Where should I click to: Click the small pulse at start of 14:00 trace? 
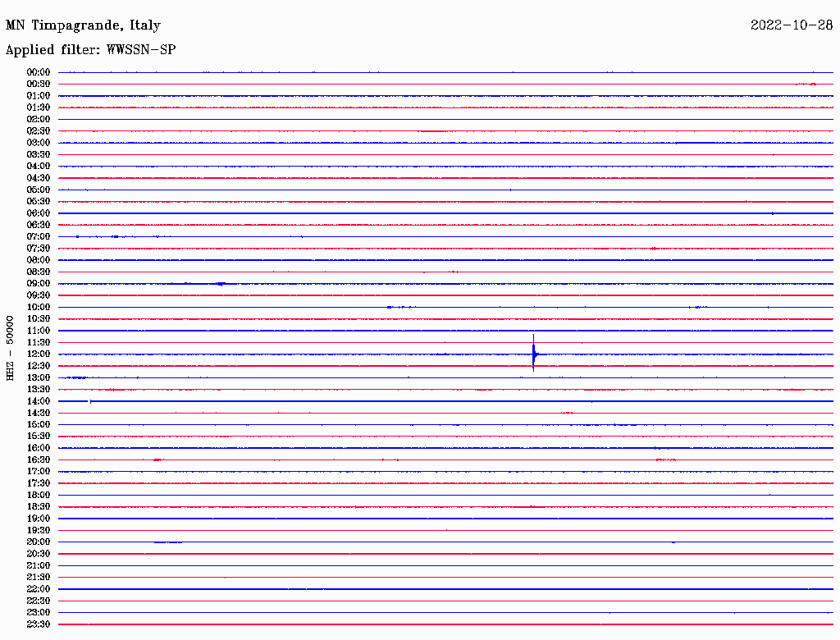[90, 401]
